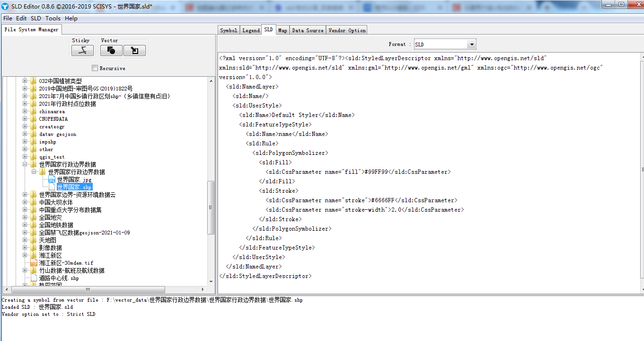Switch to the Data Source tab
This screenshot has width=644, height=341.
pyautogui.click(x=308, y=30)
